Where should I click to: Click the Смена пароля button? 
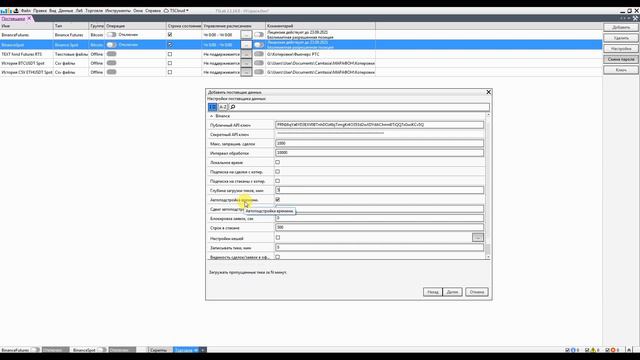[x=621, y=59]
